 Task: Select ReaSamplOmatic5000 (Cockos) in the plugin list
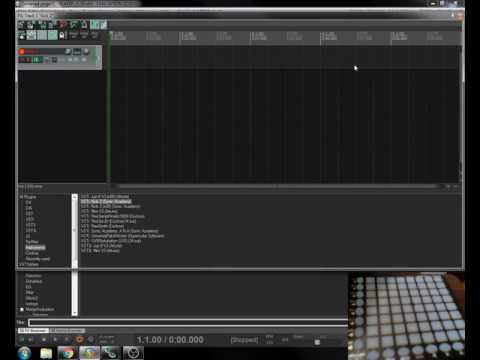click(113, 216)
